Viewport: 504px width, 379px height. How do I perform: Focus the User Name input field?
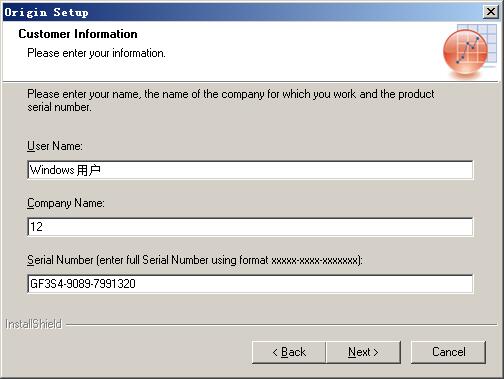(x=250, y=170)
